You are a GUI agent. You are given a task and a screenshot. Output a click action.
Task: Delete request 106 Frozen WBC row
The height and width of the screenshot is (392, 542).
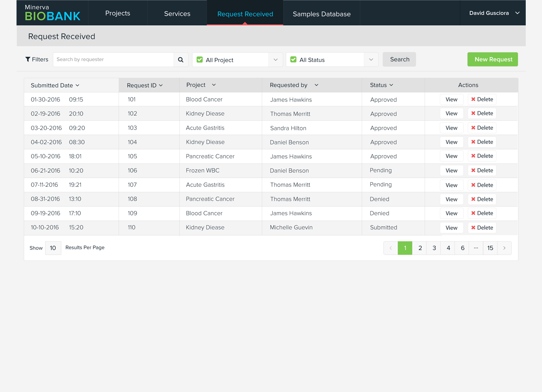[x=482, y=171]
